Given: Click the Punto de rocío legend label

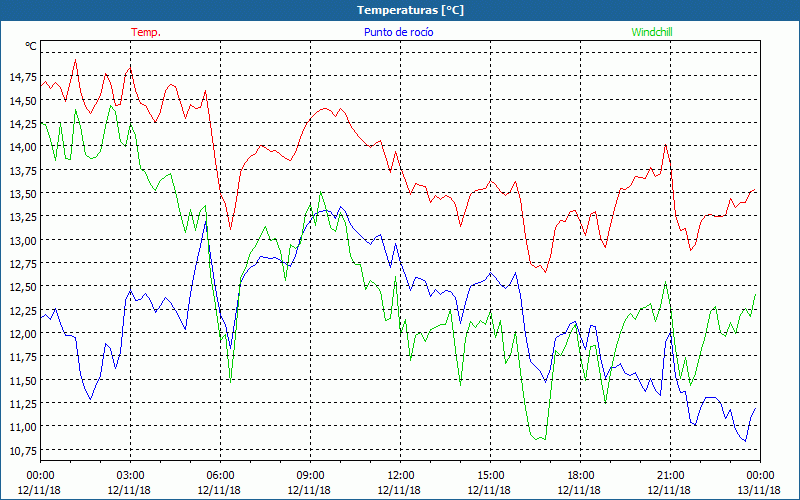Looking at the screenshot, I should click(398, 32).
